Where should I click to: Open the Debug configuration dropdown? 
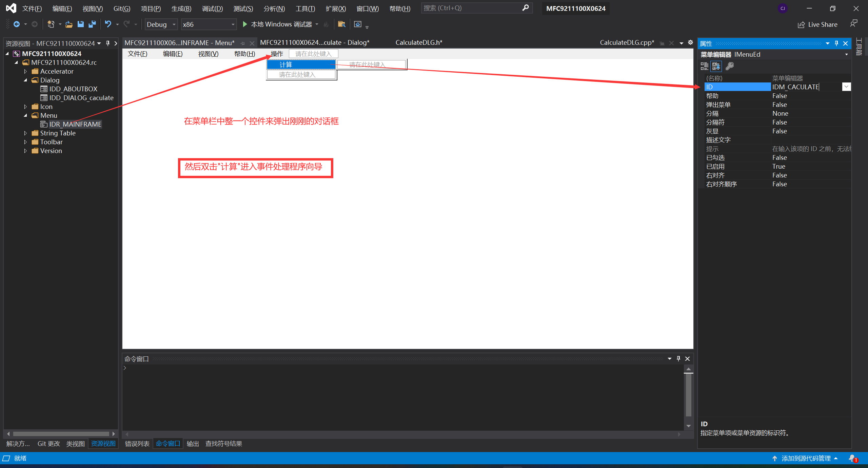(174, 24)
